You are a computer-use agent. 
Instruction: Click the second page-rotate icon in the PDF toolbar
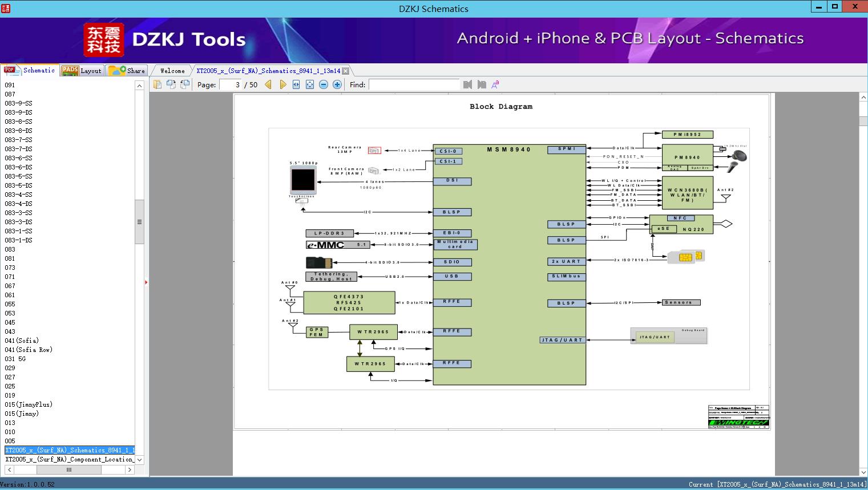pos(171,84)
